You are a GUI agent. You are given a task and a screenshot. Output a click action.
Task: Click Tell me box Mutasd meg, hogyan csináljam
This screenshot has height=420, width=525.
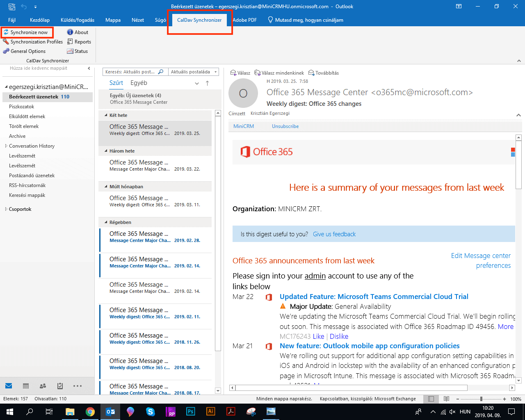[x=305, y=20]
